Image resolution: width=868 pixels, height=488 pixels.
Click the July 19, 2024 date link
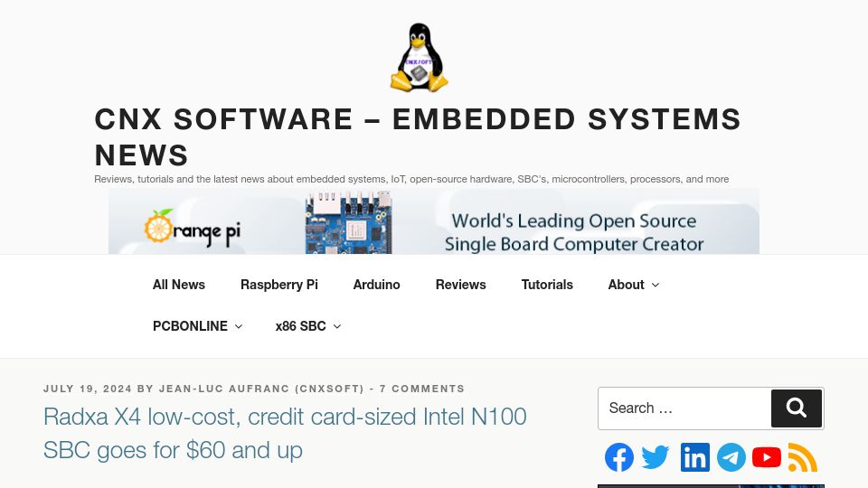88,389
